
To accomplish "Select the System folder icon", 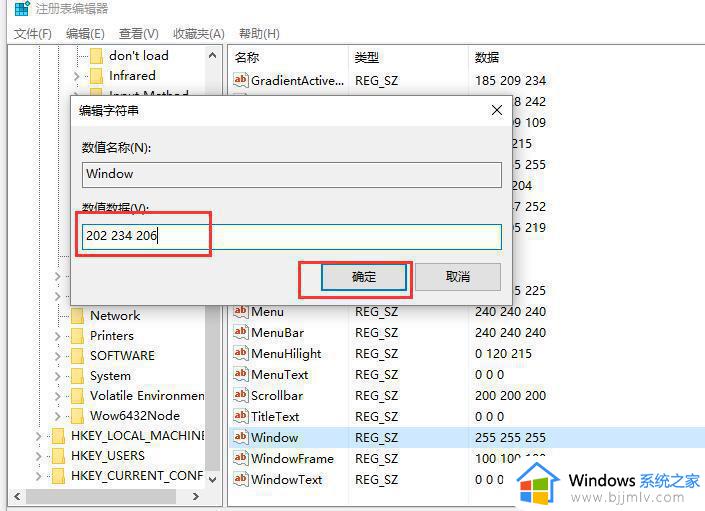I will coord(77,376).
